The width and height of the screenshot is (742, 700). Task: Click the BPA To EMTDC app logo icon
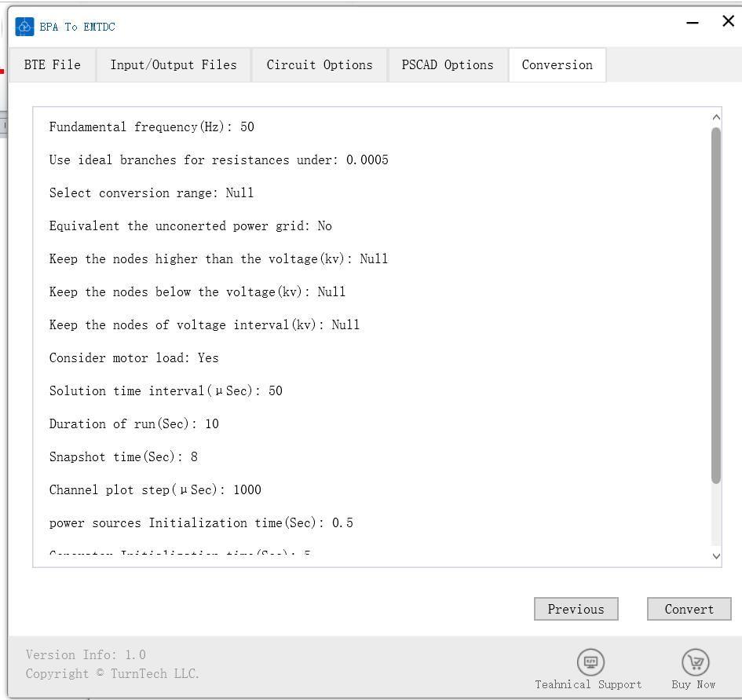click(24, 27)
